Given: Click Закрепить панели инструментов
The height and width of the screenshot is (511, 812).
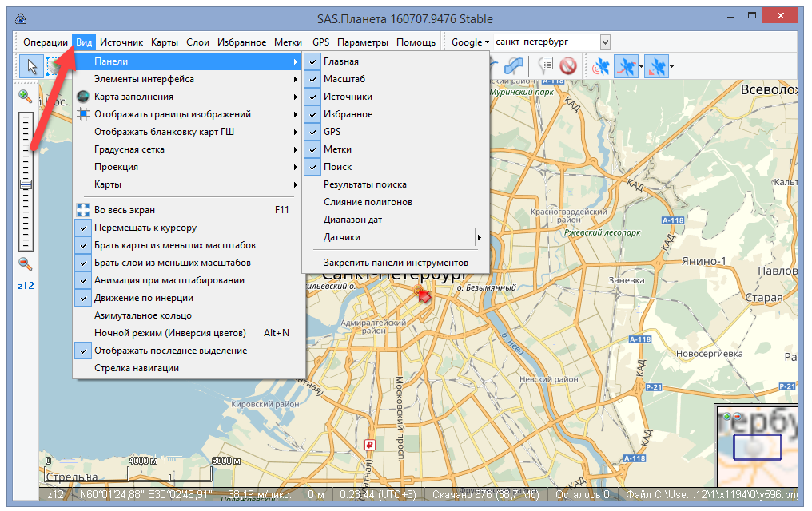Looking at the screenshot, I should click(395, 263).
